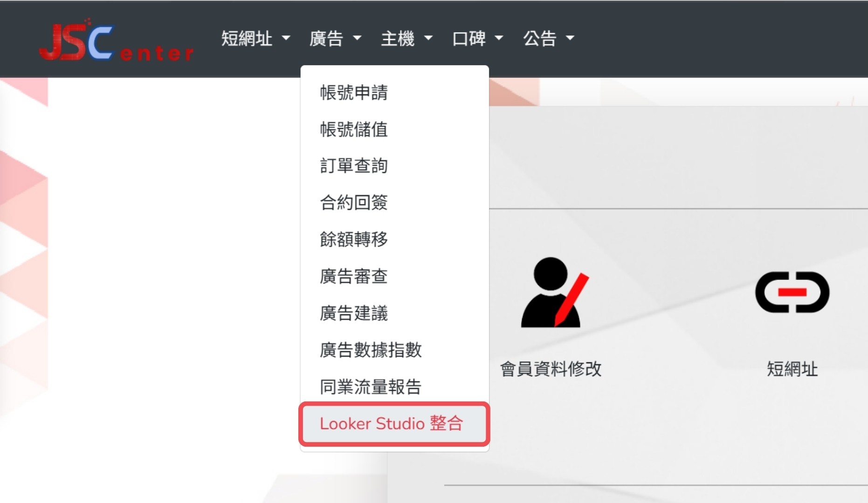Select 帳號申請 from the menu
Viewport: 868px width, 503px height.
pyautogui.click(x=354, y=93)
